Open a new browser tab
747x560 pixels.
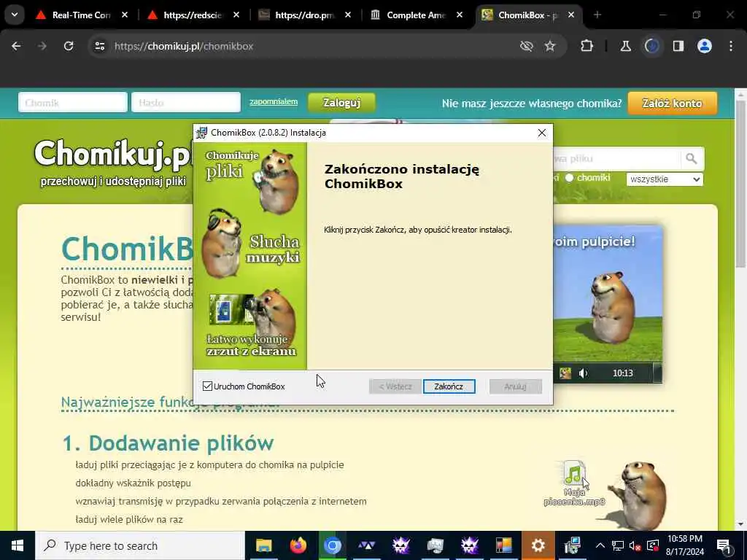[x=597, y=15]
